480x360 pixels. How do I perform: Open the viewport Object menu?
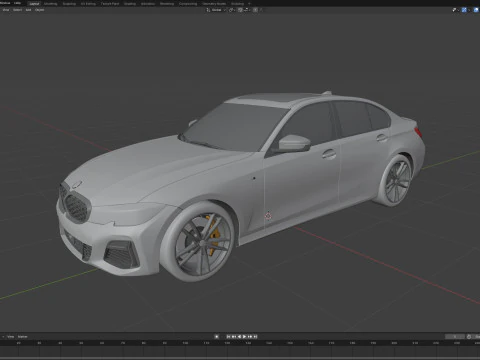pos(39,10)
